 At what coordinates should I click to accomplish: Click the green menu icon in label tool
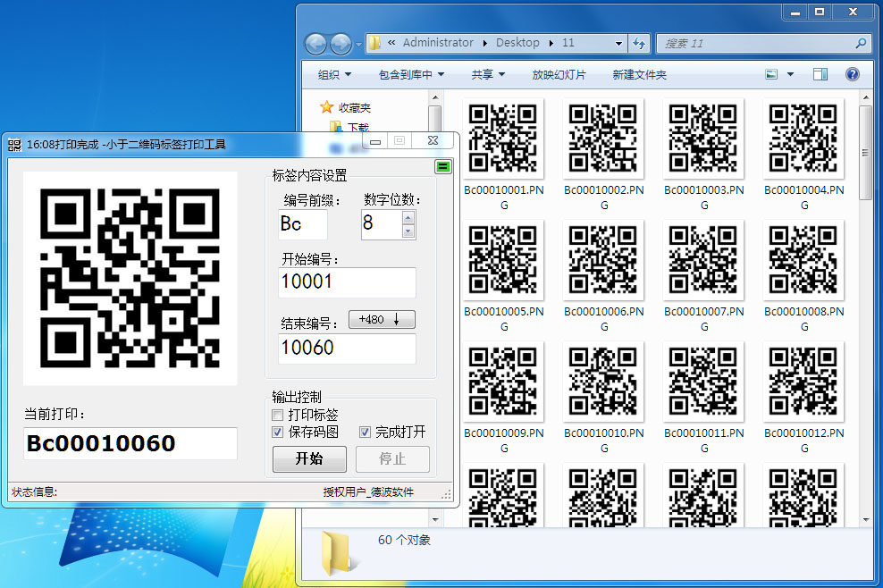442,167
